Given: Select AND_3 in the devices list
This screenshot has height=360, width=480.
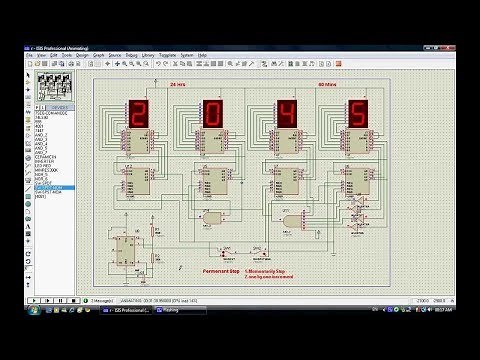Looking at the screenshot, I should (41, 139).
